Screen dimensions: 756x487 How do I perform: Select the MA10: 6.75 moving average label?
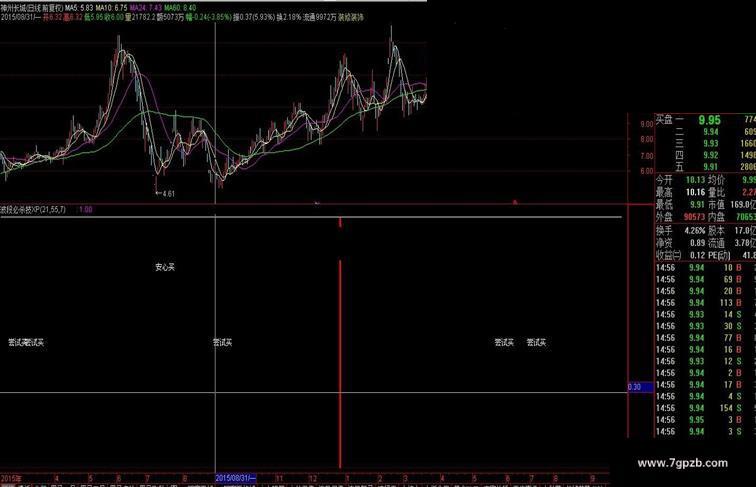tap(111, 8)
